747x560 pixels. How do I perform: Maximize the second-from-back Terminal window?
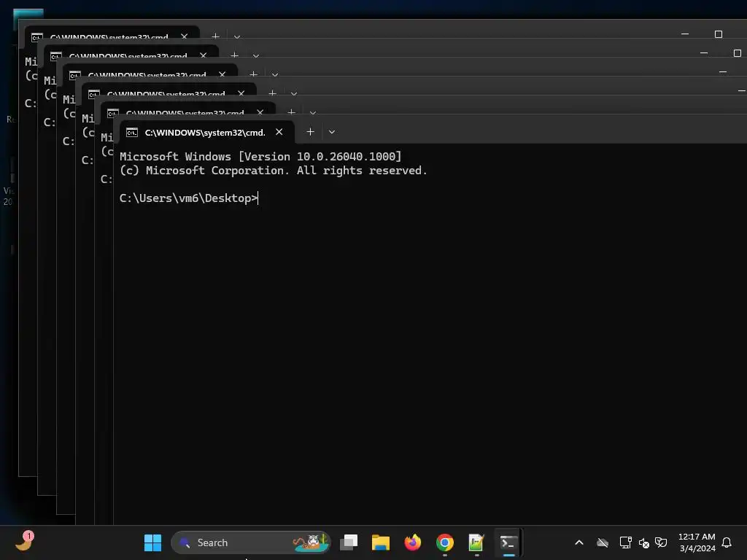tap(738, 52)
